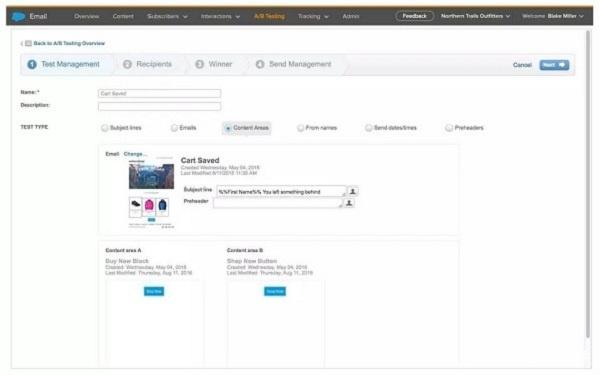
Task: Select the From names test type
Action: pos(300,128)
